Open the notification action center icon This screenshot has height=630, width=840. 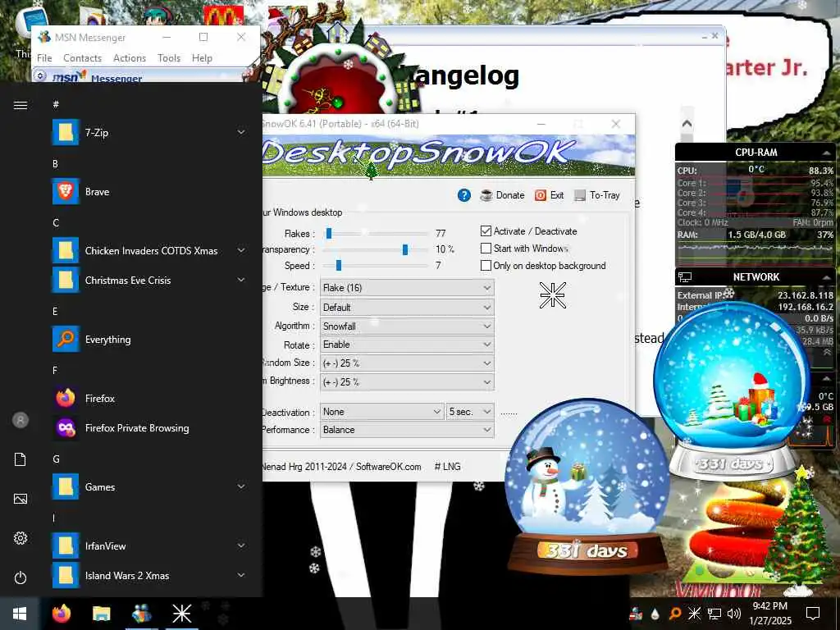point(813,614)
